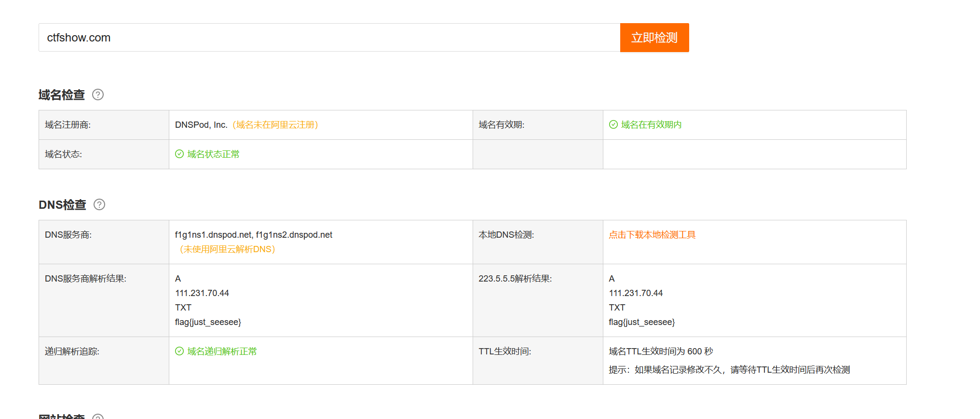The image size is (980, 419).
Task: Click the 本地DNS检测: label
Action: coord(506,235)
